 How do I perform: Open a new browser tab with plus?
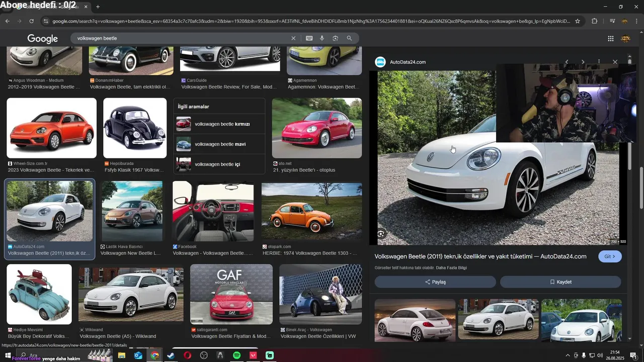pos(98,7)
